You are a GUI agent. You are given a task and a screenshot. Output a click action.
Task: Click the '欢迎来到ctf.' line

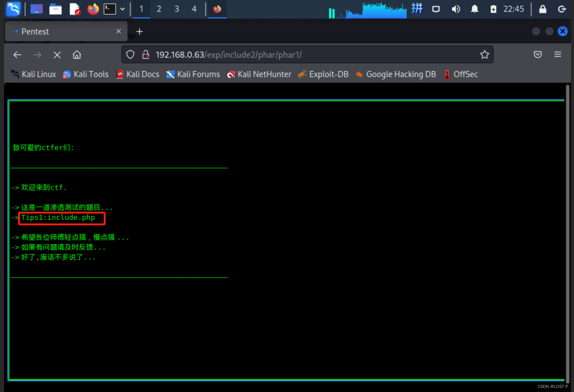(x=44, y=187)
